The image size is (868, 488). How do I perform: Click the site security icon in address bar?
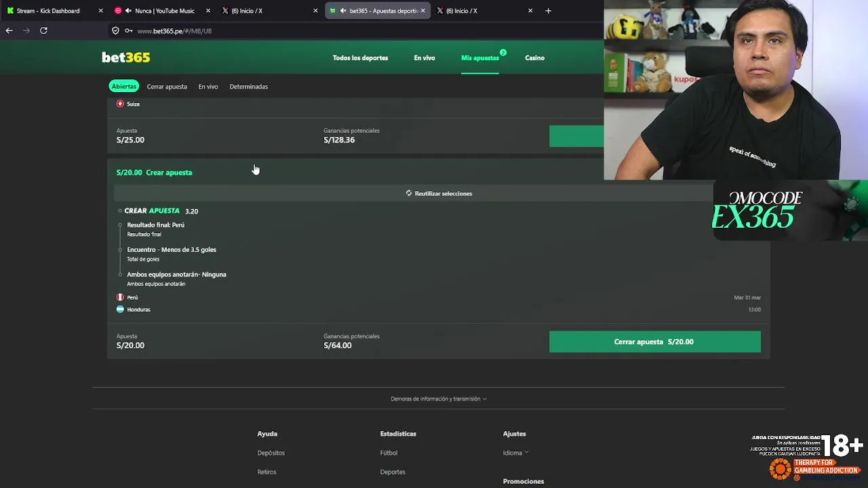(115, 30)
